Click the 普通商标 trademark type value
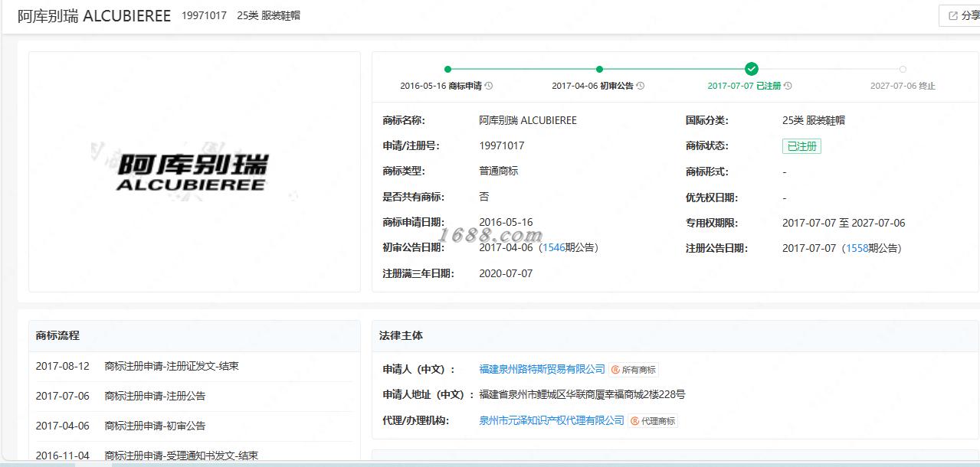980x467 pixels. pos(499,171)
